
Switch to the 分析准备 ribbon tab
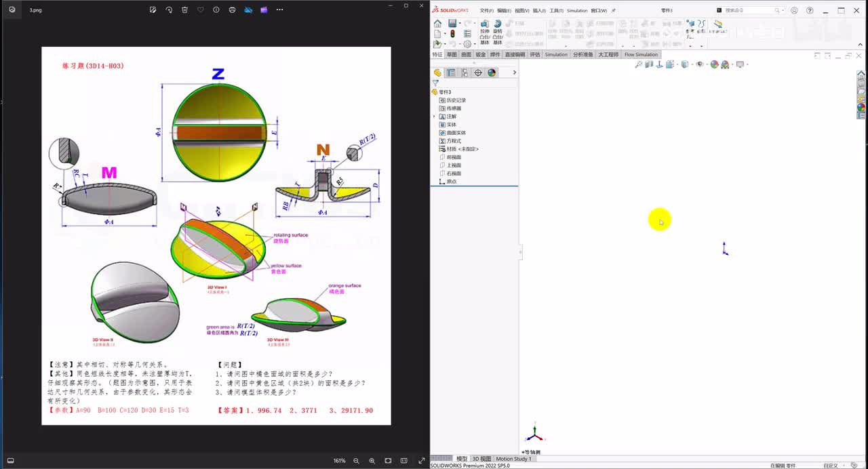click(583, 54)
